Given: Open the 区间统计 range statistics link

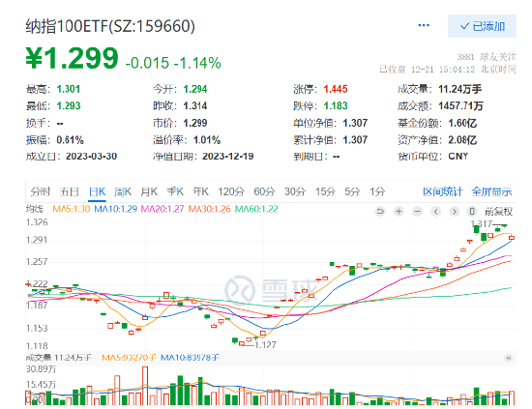Looking at the screenshot, I should 443,191.
